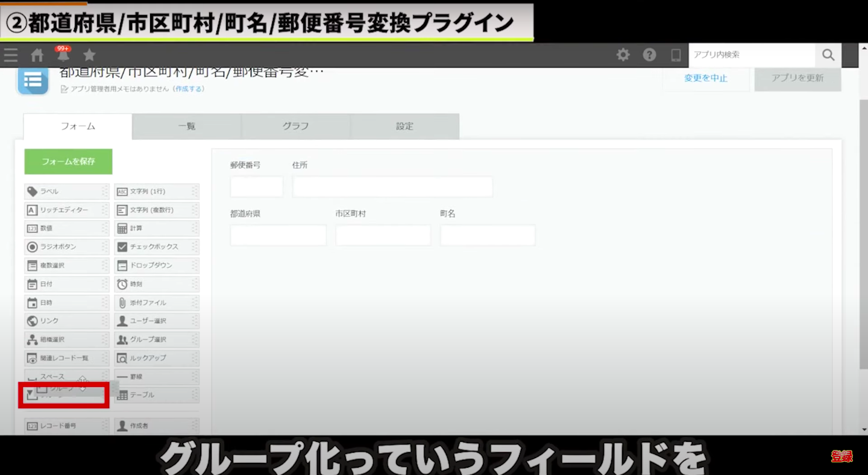Open the settings gear icon

(623, 55)
